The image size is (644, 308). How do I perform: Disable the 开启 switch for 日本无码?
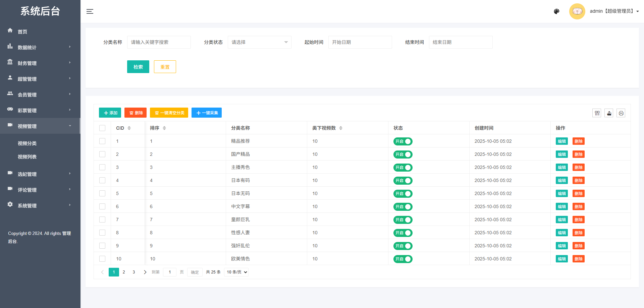click(403, 193)
